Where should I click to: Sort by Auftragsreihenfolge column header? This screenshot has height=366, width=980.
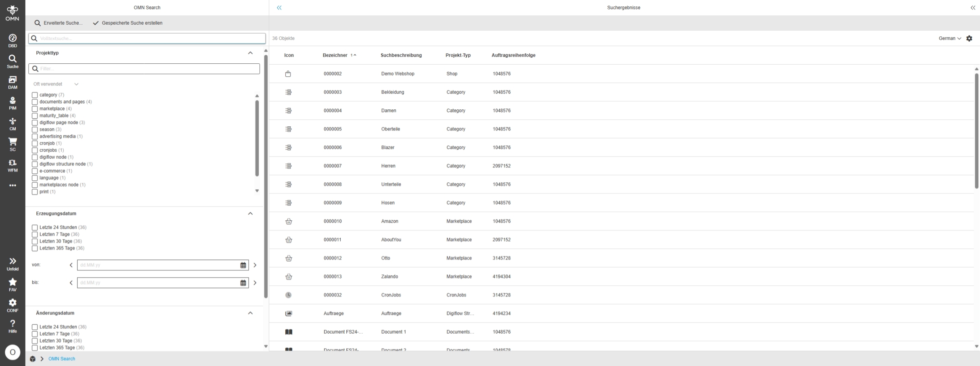click(x=513, y=55)
